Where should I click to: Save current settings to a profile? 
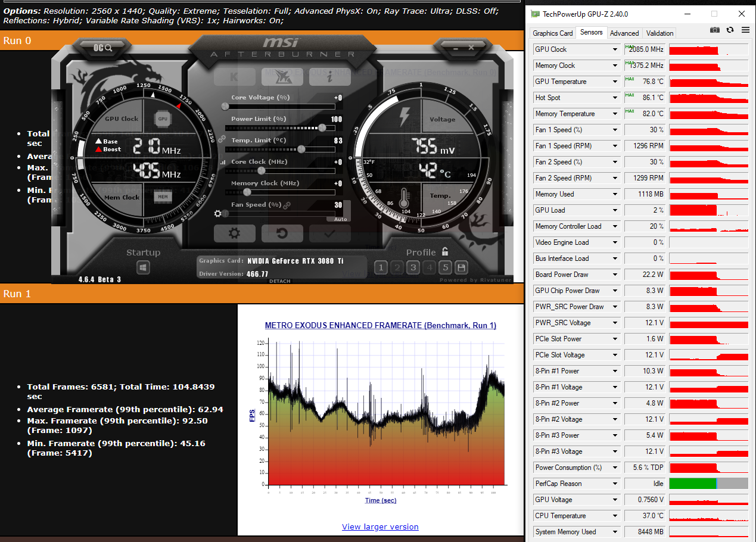coord(461,267)
